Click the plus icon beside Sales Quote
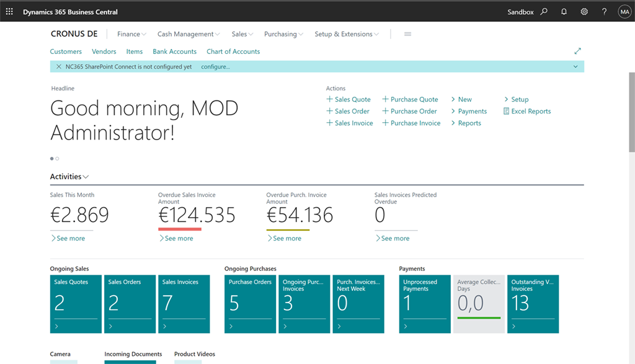Image resolution: width=635 pixels, height=364 pixels. pos(330,99)
